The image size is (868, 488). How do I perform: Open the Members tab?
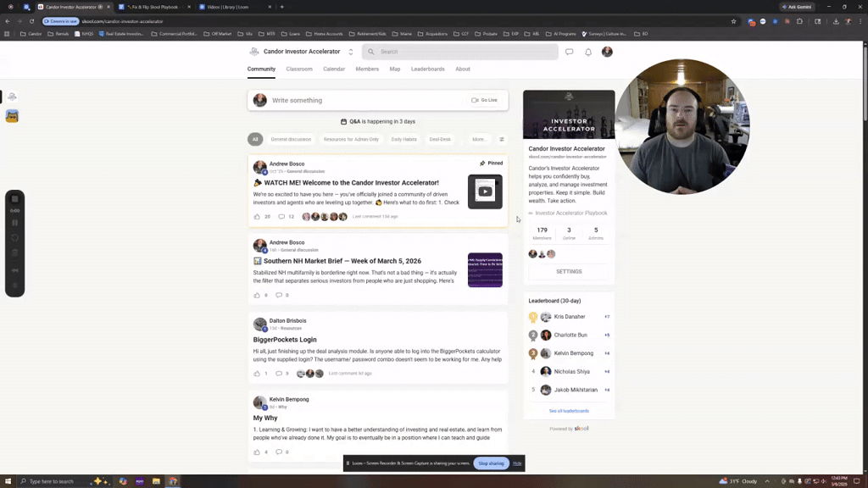pos(367,69)
